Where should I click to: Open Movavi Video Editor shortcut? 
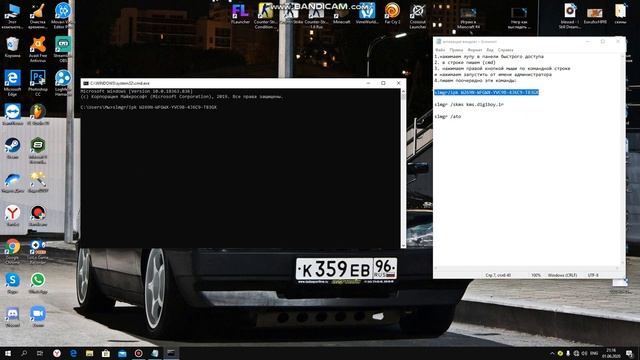(63, 16)
